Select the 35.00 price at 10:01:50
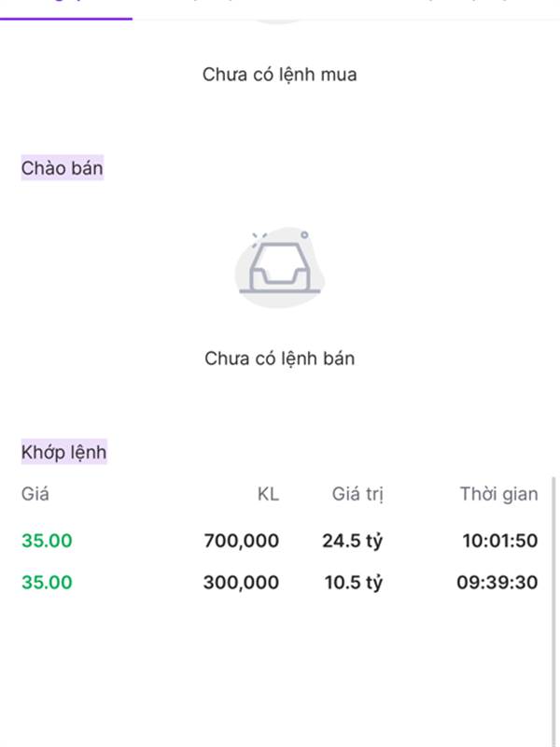The height and width of the screenshot is (747, 560). coord(47,541)
